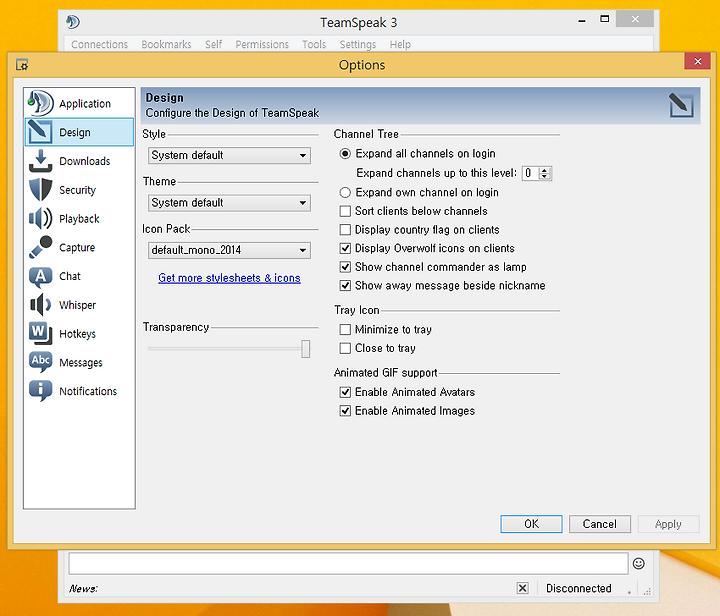Open the Style dropdown

point(229,155)
